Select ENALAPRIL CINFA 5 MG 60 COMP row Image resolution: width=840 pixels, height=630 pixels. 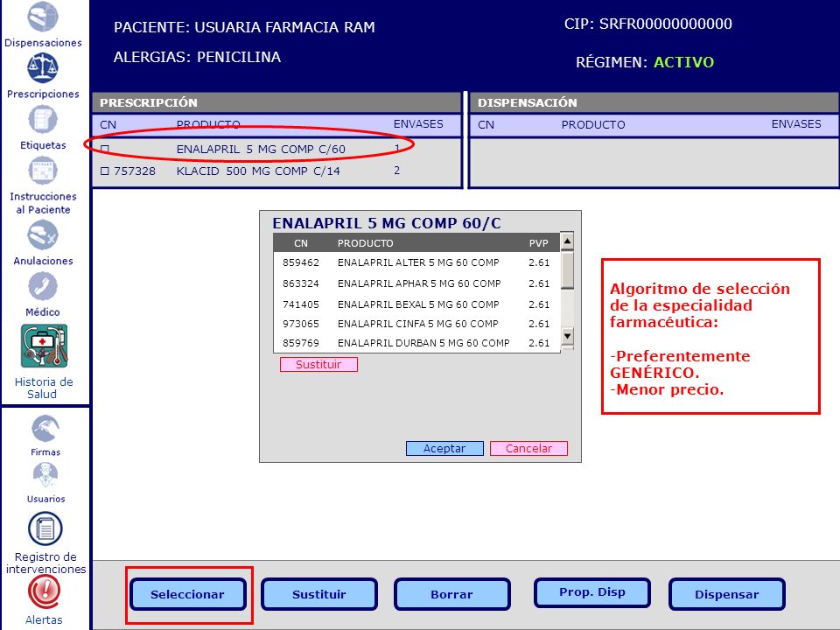pos(416,324)
